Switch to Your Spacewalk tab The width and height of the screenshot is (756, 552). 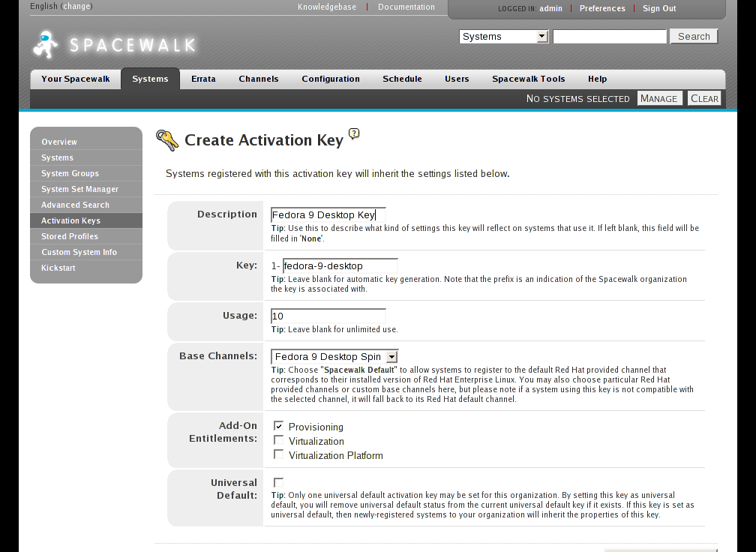click(x=76, y=79)
